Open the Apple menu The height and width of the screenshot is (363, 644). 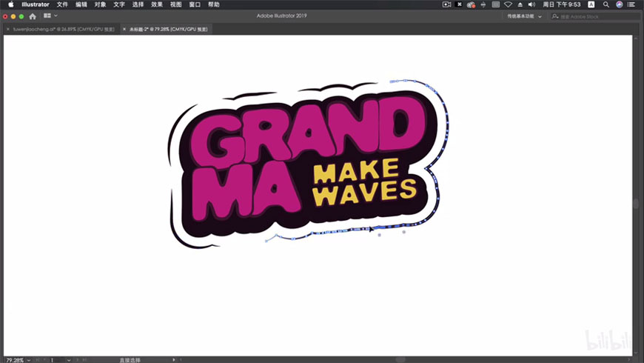coord(10,4)
